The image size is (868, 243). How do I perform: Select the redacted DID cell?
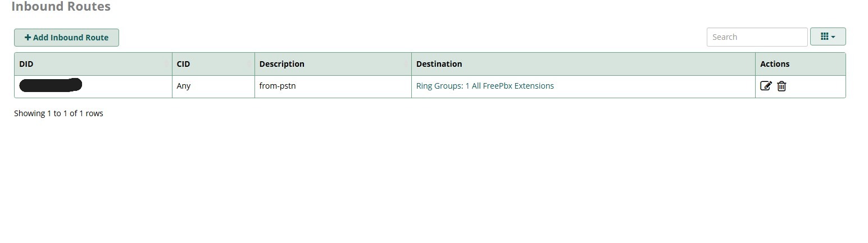(x=93, y=86)
